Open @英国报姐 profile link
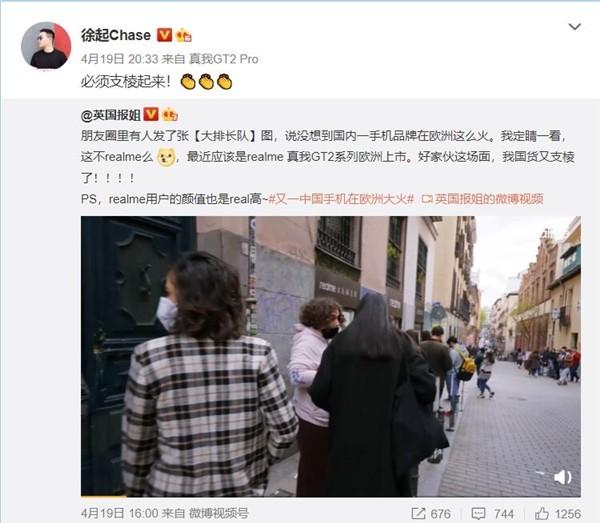Image resolution: width=600 pixels, height=523 pixels. click(111, 115)
